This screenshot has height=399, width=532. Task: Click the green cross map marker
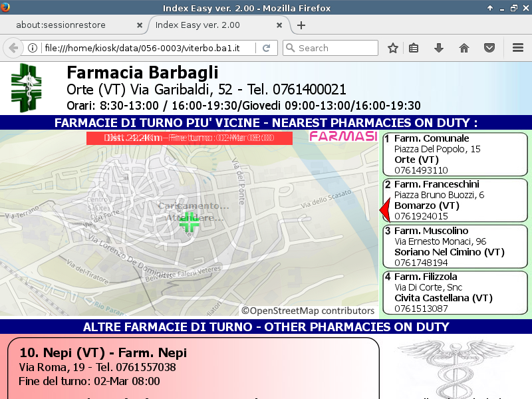[x=189, y=222]
